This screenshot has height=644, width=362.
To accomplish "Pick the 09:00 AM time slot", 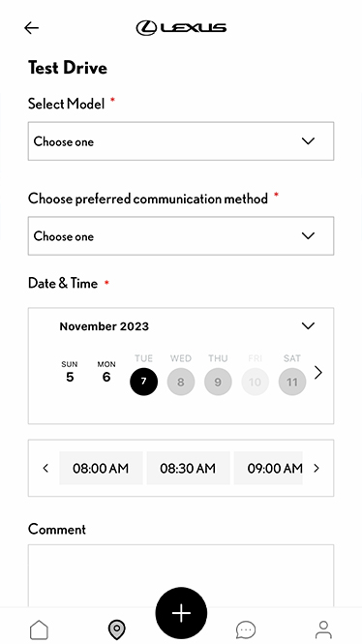I will pos(268,468).
